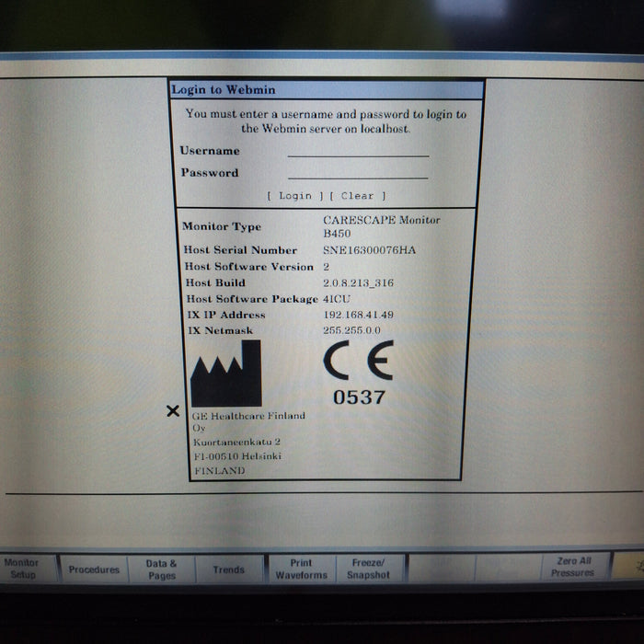Click the CARESCAPE Monitor B450 text

click(381, 226)
